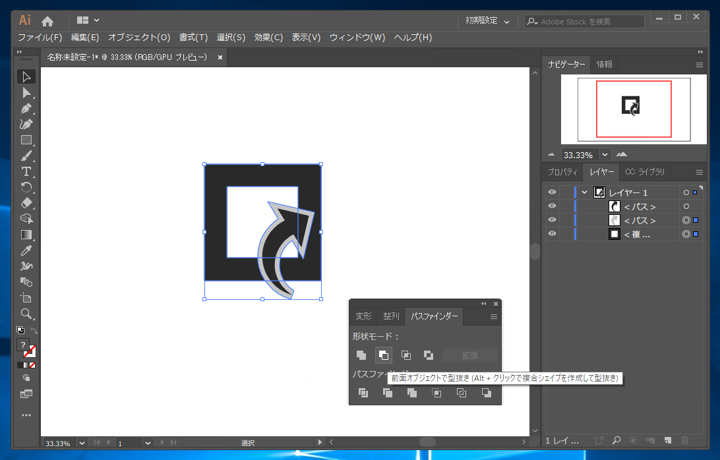This screenshot has height=460, width=720.
Task: Click the Minus Back pathfinder icon
Action: [x=486, y=393]
